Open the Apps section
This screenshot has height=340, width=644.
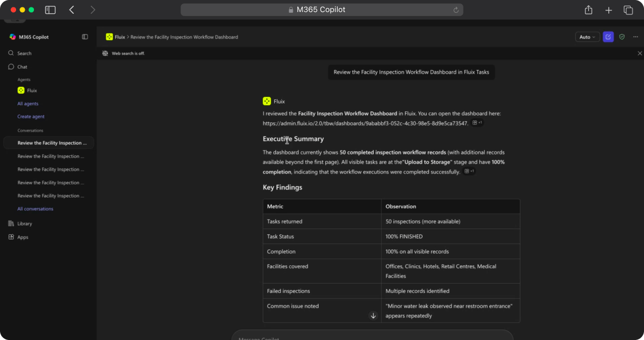pos(18,237)
